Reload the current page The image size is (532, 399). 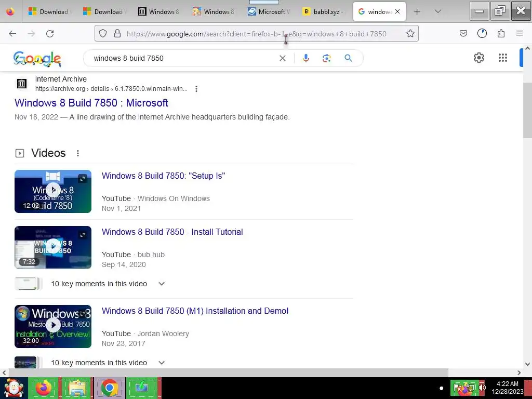(50, 34)
